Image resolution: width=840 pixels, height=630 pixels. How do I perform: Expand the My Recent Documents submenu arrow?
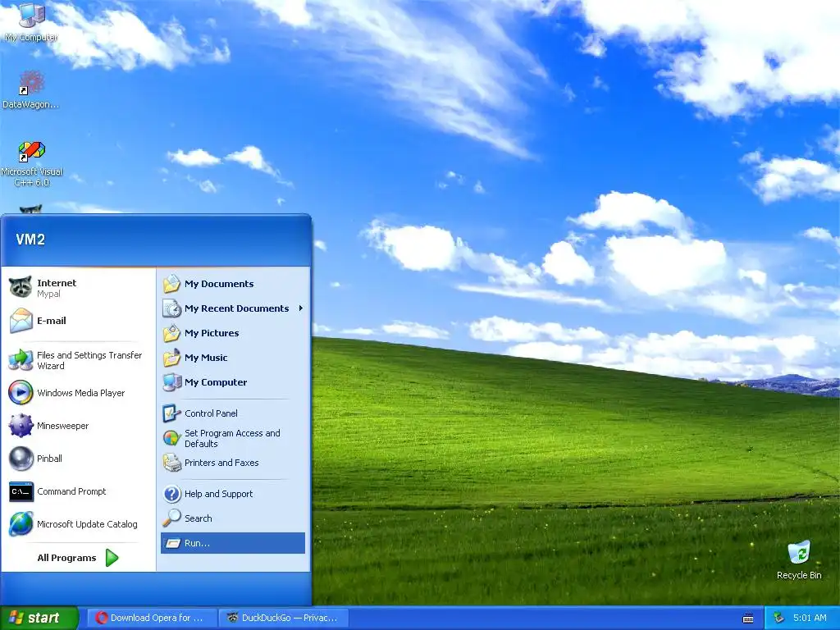pyautogui.click(x=301, y=308)
